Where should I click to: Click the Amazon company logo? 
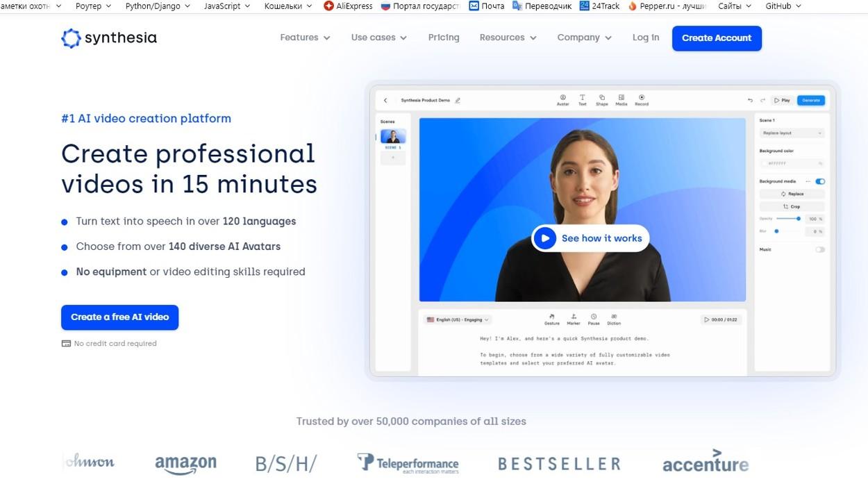[x=185, y=465]
